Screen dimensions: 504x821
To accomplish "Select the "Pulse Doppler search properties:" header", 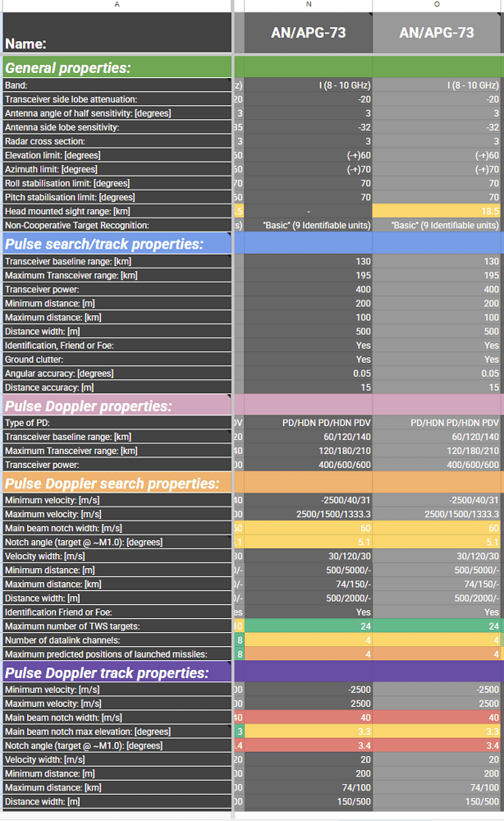I will pyautogui.click(x=117, y=484).
